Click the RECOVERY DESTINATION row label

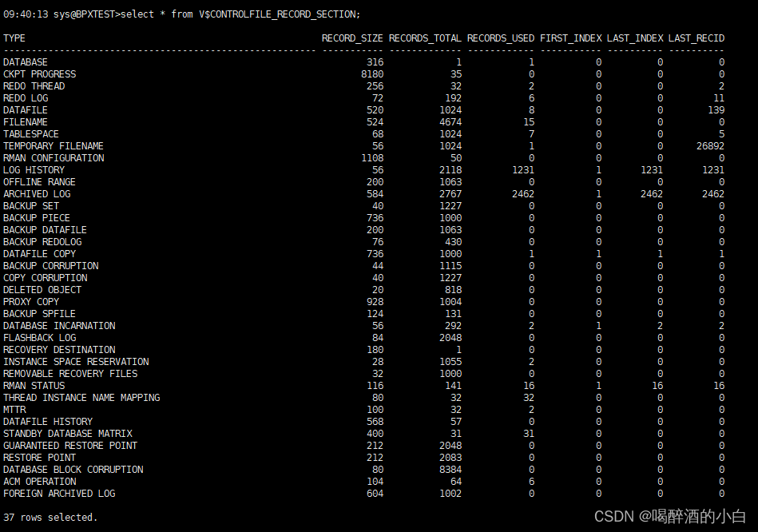click(x=59, y=350)
